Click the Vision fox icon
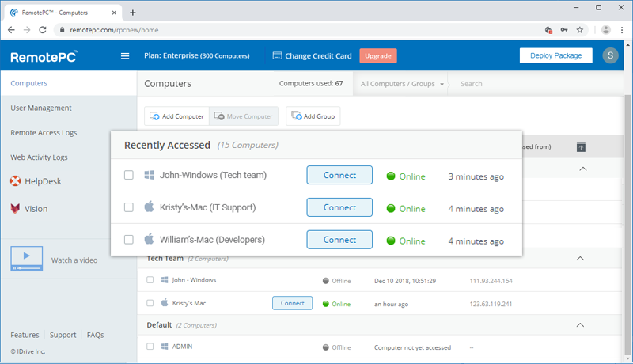 tap(15, 209)
